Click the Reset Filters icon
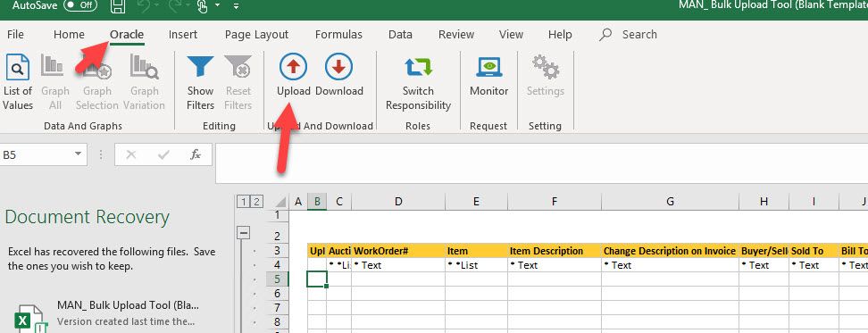868x333 pixels. 238,68
